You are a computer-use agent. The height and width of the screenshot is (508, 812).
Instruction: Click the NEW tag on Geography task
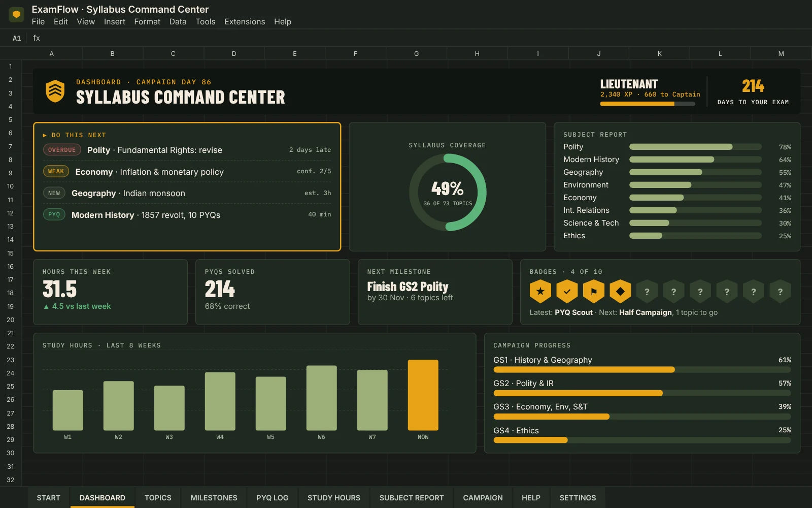pos(54,193)
